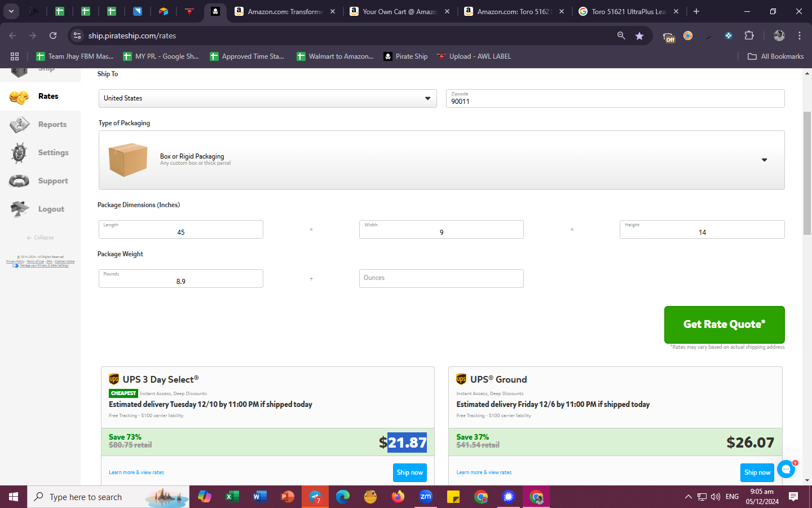Open the Windows notification center

[793, 497]
